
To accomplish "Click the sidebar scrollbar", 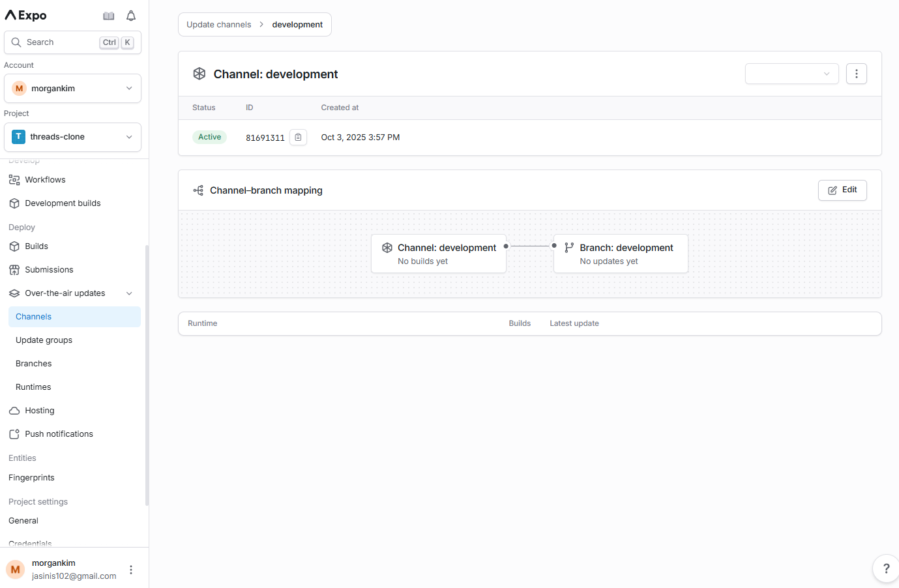I will point(147,375).
